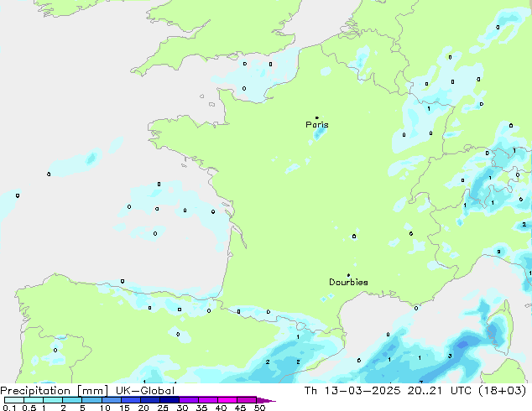Screen dimensions: 532x411
Task: Click the Dourbies location dot marker
Action: click(x=348, y=275)
